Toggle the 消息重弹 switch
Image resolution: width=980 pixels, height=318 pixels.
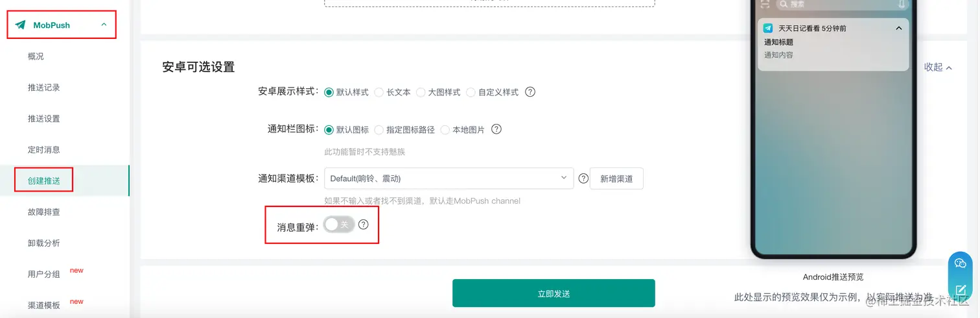339,225
